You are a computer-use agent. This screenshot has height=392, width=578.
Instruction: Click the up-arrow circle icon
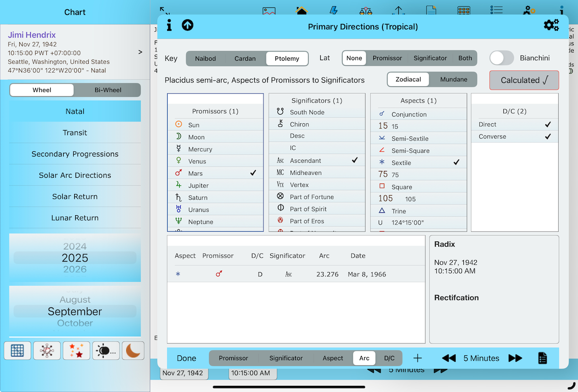187,26
